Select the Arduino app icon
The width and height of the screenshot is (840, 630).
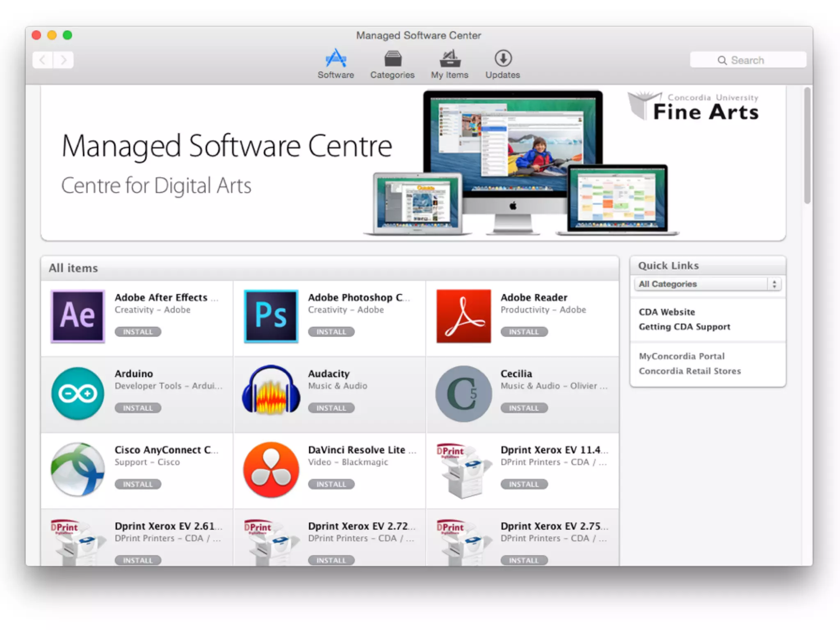tap(78, 393)
